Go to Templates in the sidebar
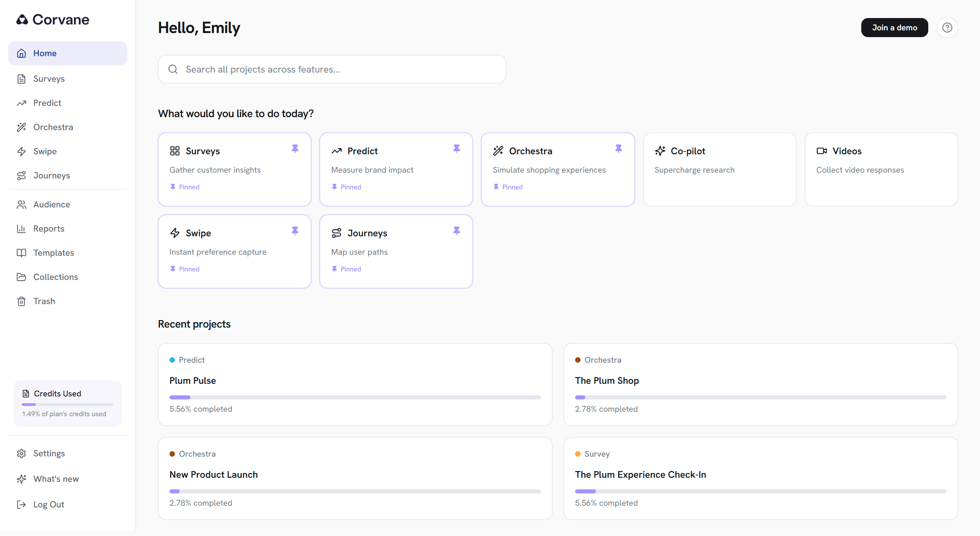 53,253
